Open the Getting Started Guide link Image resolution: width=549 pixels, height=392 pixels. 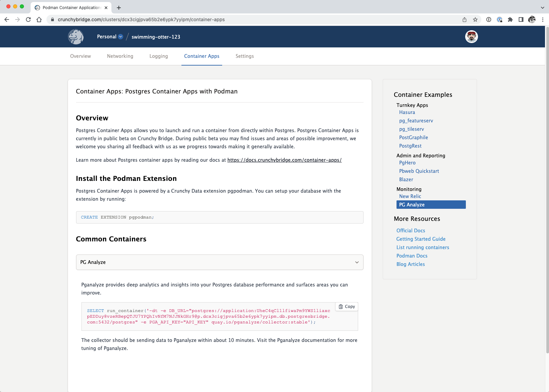coord(421,239)
